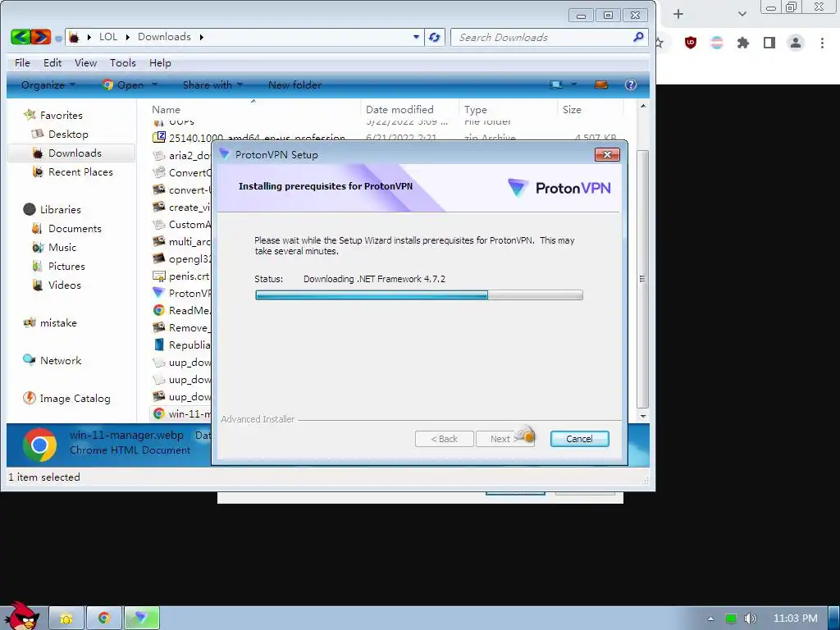Select the 25140.1000 zip archive file

249,138
